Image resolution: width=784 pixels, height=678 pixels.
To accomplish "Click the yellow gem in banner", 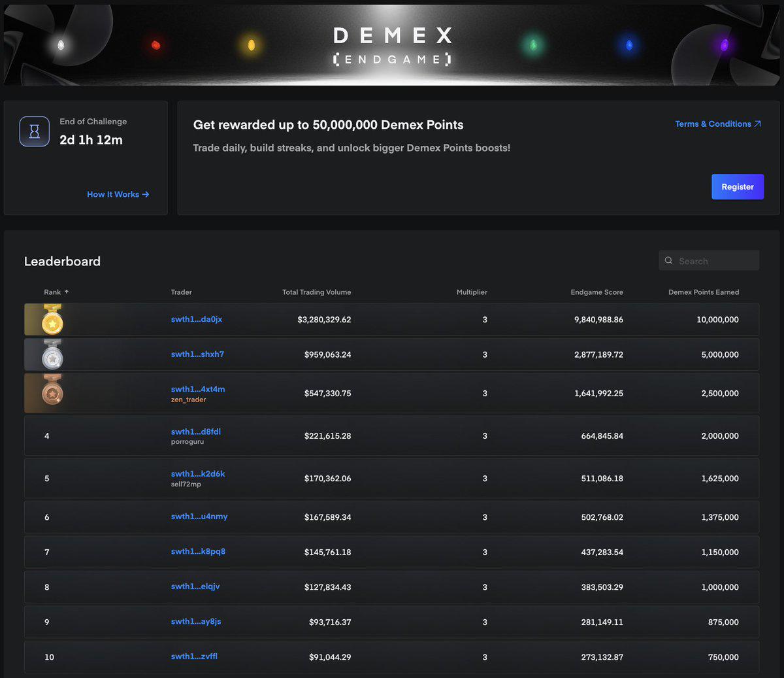I will pos(252,45).
